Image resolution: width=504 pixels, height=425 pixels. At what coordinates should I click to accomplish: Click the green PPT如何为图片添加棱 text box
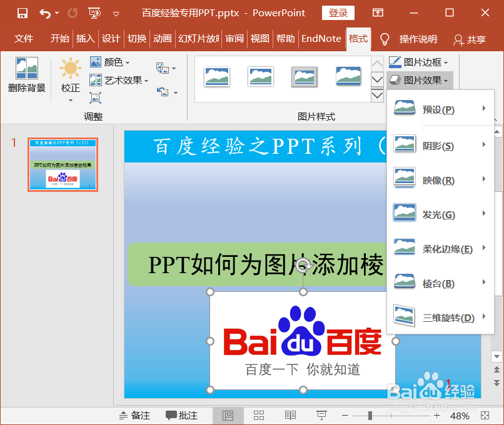click(x=257, y=264)
